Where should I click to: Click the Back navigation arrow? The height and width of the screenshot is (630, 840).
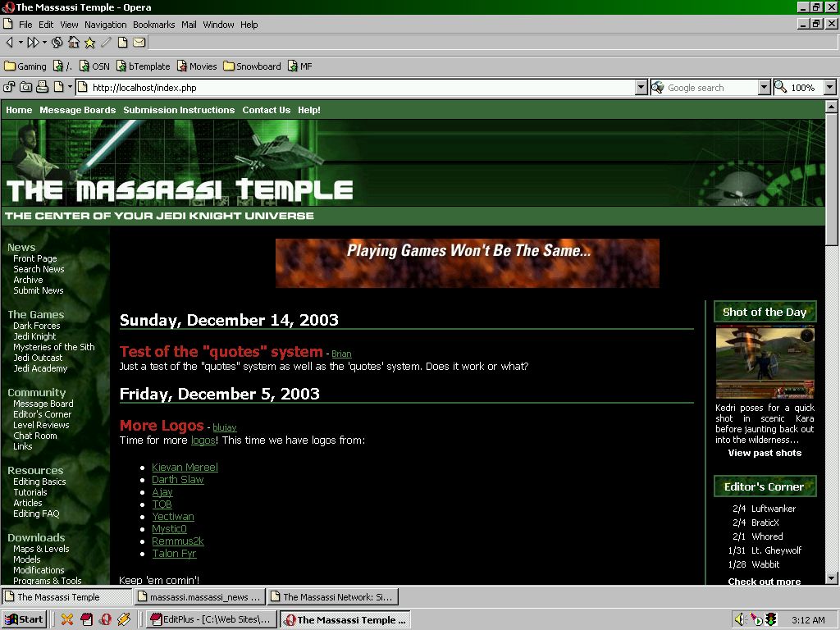(10, 42)
